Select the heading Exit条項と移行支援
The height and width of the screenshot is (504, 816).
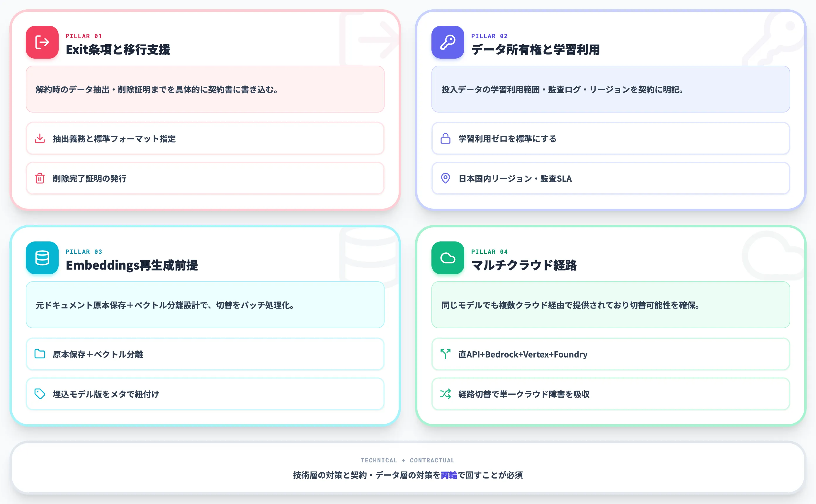118,50
